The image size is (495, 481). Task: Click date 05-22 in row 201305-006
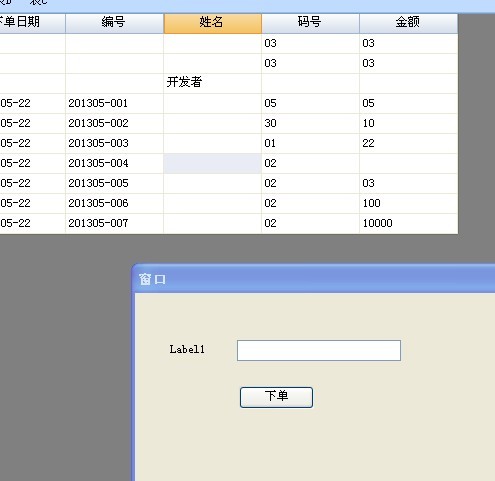tap(32, 203)
